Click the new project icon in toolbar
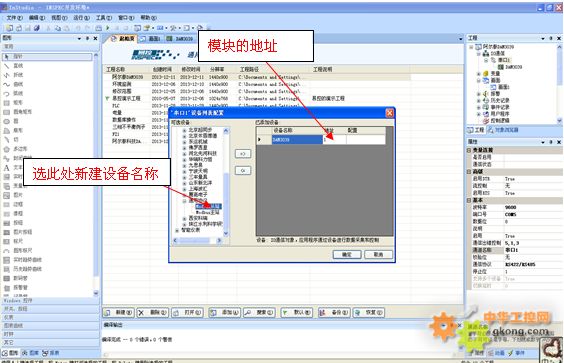564x363 pixels. [x=9, y=28]
